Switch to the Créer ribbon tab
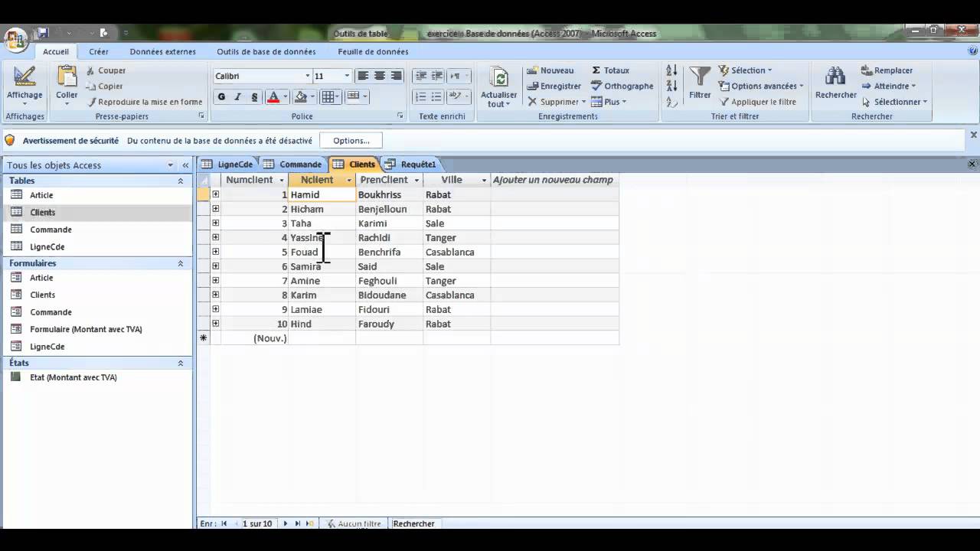Viewport: 980px width, 551px height. 99,52
